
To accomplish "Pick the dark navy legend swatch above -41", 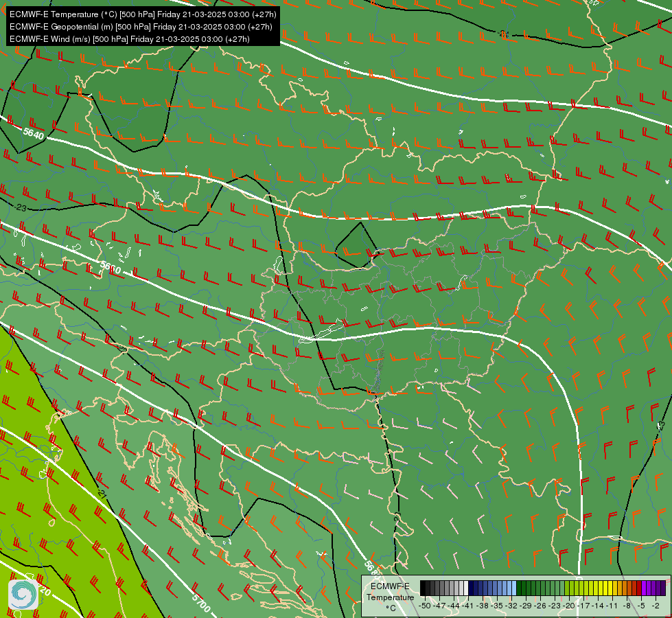I will click(471, 588).
